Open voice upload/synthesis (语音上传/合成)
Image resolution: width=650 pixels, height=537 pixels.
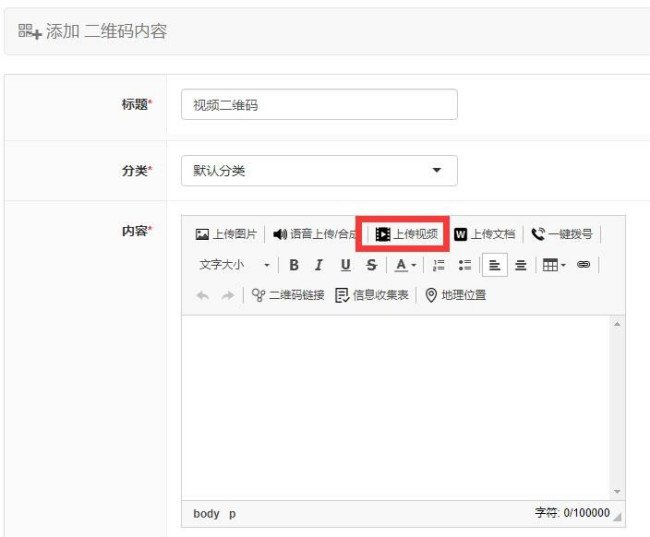(x=315, y=234)
